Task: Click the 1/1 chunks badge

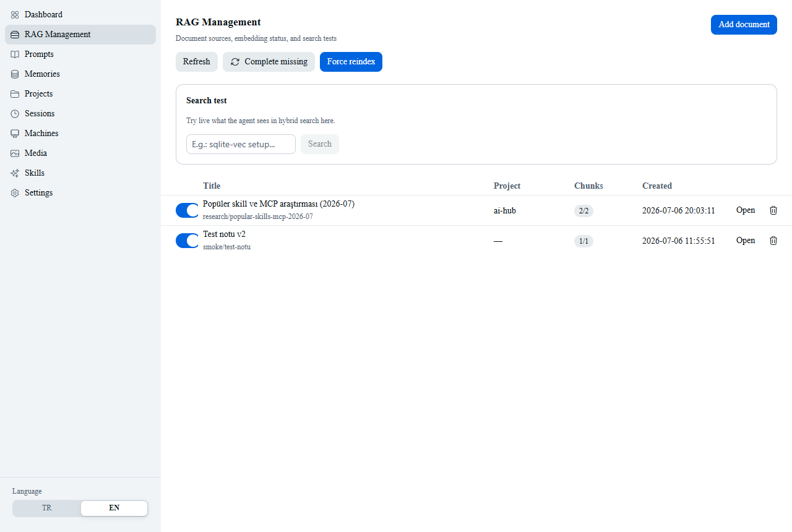Action: coord(583,241)
